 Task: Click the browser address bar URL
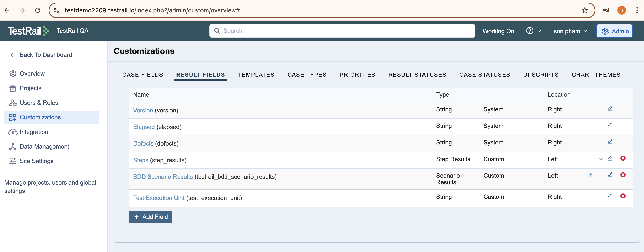tap(152, 10)
